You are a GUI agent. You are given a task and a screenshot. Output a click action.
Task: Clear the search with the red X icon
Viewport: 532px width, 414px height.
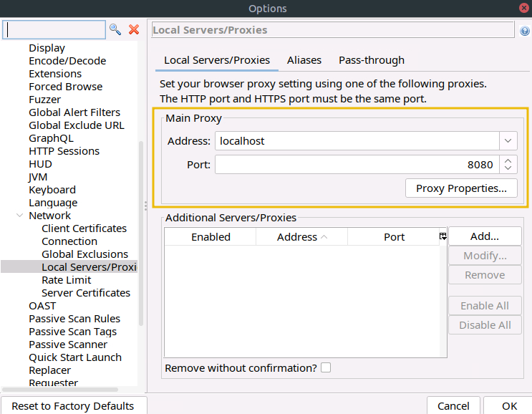point(134,30)
